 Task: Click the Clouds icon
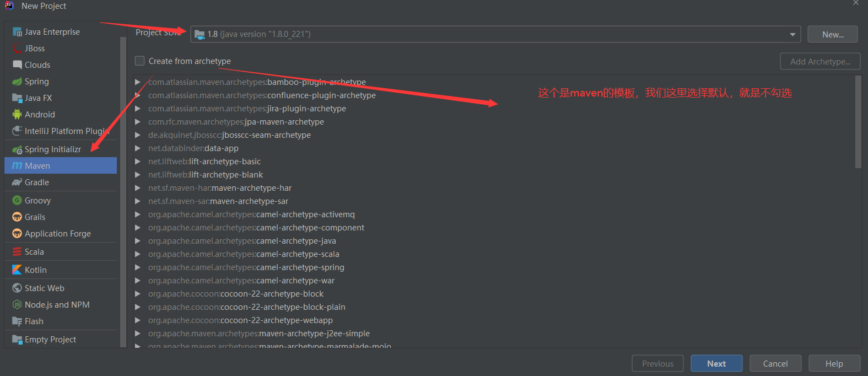point(17,65)
